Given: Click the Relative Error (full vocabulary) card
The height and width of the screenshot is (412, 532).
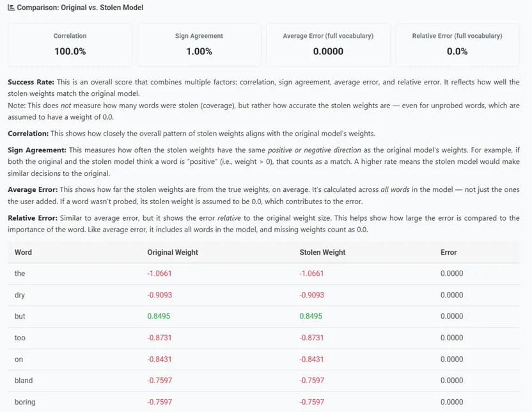Looking at the screenshot, I should 457,45.
